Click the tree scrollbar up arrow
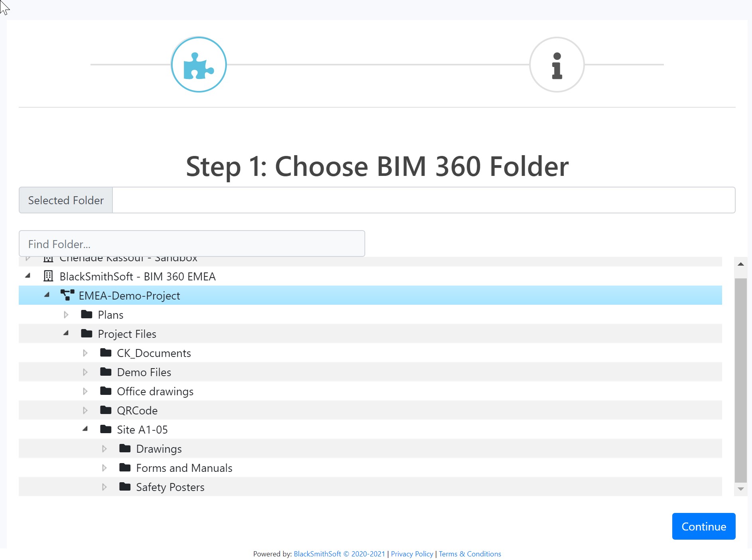This screenshot has height=560, width=752. pyautogui.click(x=740, y=264)
